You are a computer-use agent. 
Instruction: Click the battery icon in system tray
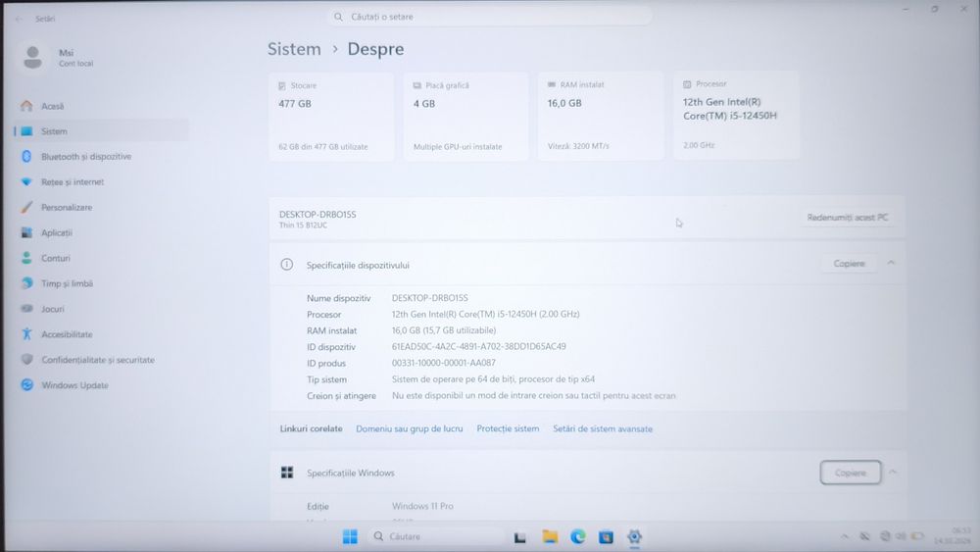coord(917,536)
